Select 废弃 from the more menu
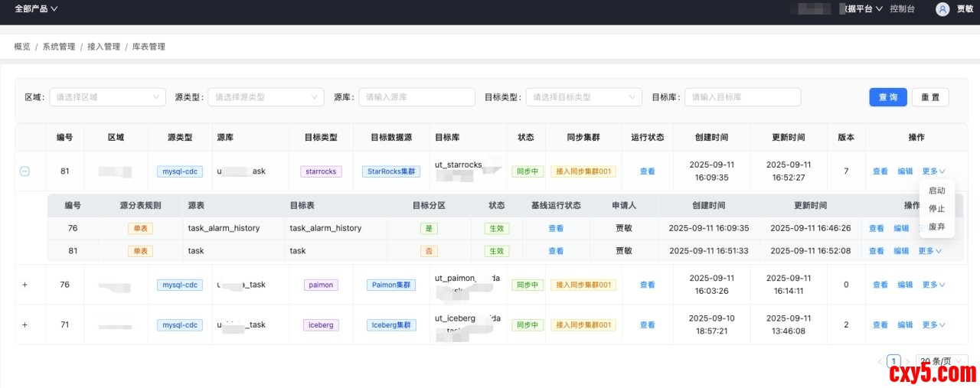The image size is (980, 388). tap(936, 227)
